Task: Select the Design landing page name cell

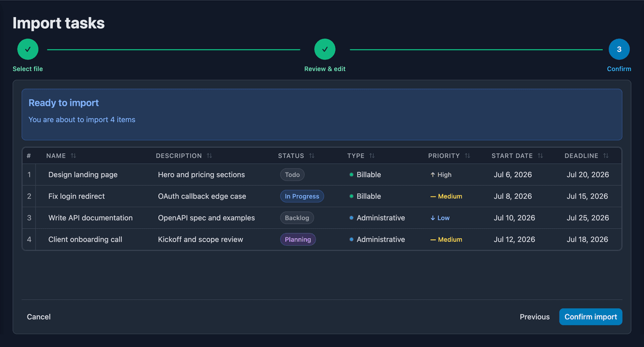Action: [x=83, y=175]
